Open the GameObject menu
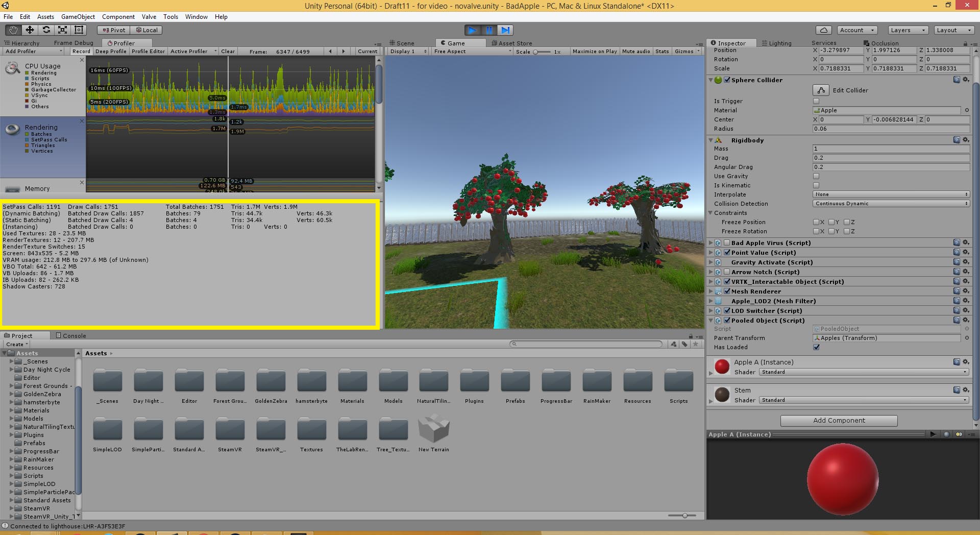The width and height of the screenshot is (980, 535). [x=78, y=17]
